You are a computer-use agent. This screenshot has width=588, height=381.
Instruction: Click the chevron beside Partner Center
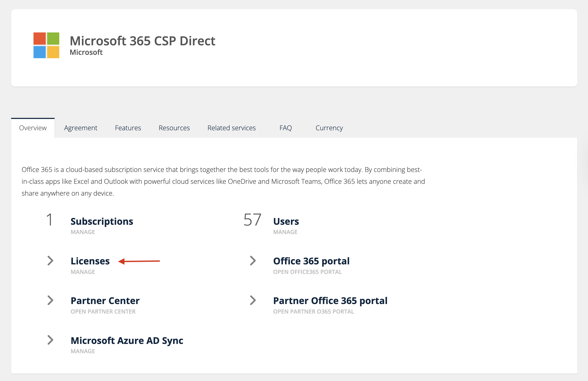click(51, 300)
